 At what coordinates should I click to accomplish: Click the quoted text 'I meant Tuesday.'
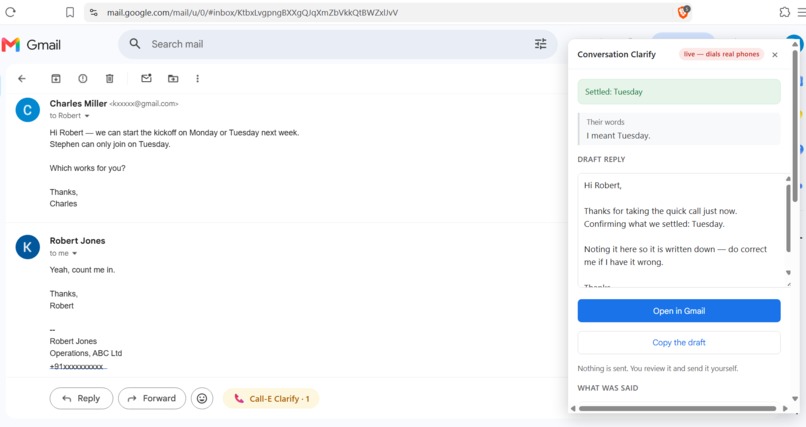coord(618,136)
